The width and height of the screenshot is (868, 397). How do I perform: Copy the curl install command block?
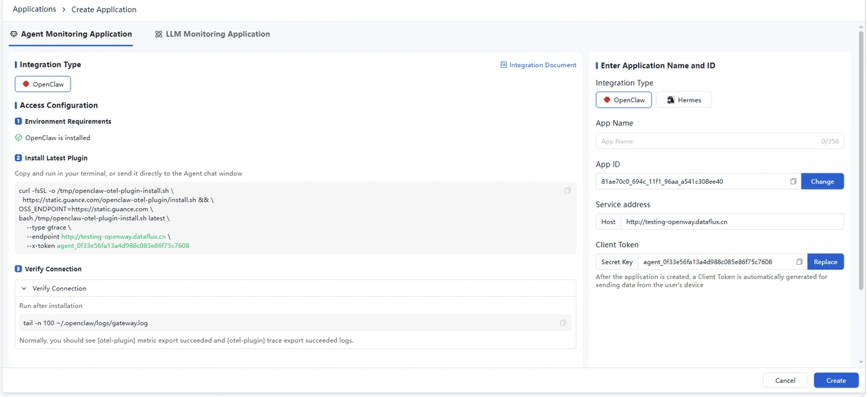tap(568, 191)
